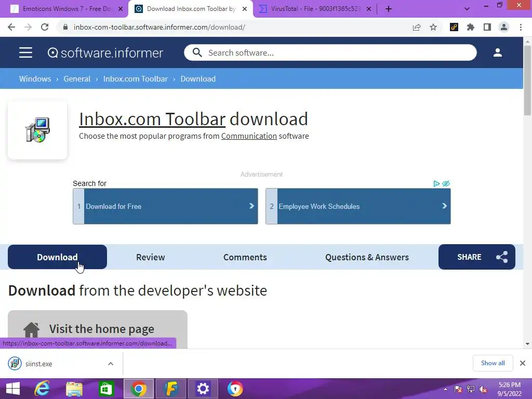Open Microsoft Store from taskbar
The height and width of the screenshot is (399, 532).
coord(106,389)
